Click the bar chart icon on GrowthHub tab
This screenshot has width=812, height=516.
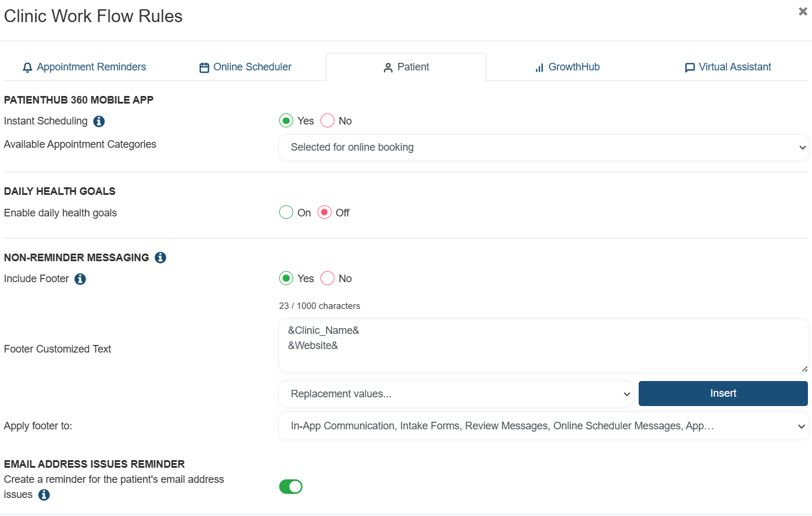click(539, 67)
